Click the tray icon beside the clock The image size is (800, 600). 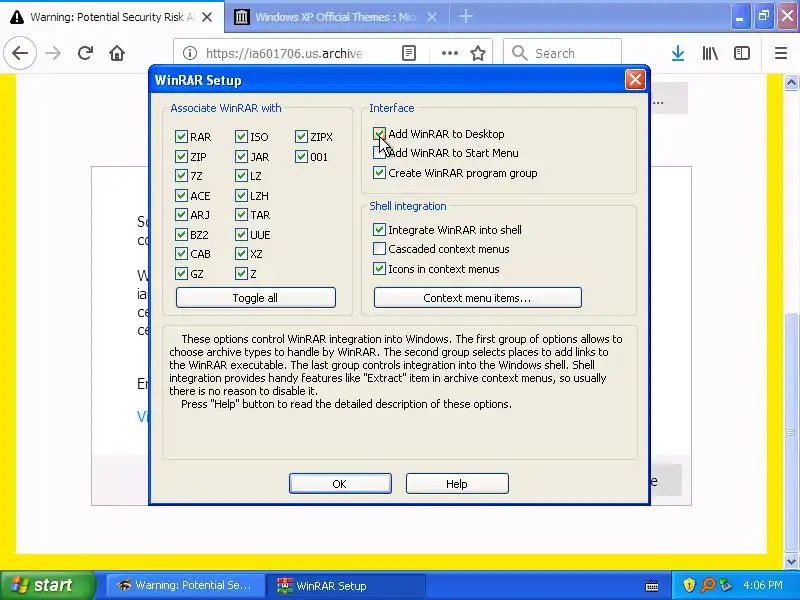[x=725, y=585]
